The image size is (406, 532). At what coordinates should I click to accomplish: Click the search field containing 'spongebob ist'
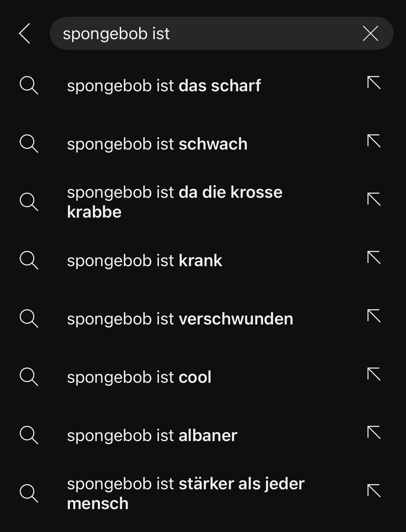click(221, 33)
